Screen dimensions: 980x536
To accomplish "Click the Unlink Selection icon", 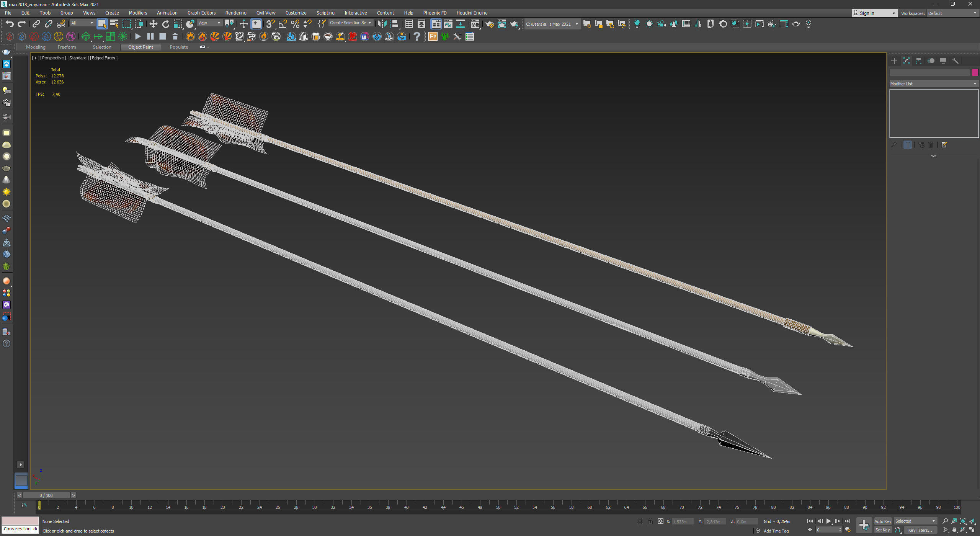I will (x=48, y=24).
